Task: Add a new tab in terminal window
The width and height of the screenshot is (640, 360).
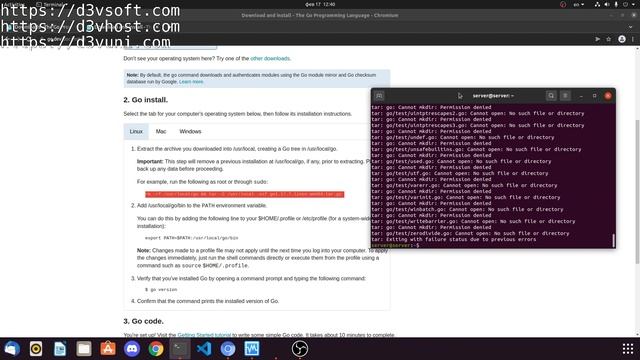Action: tap(379, 96)
